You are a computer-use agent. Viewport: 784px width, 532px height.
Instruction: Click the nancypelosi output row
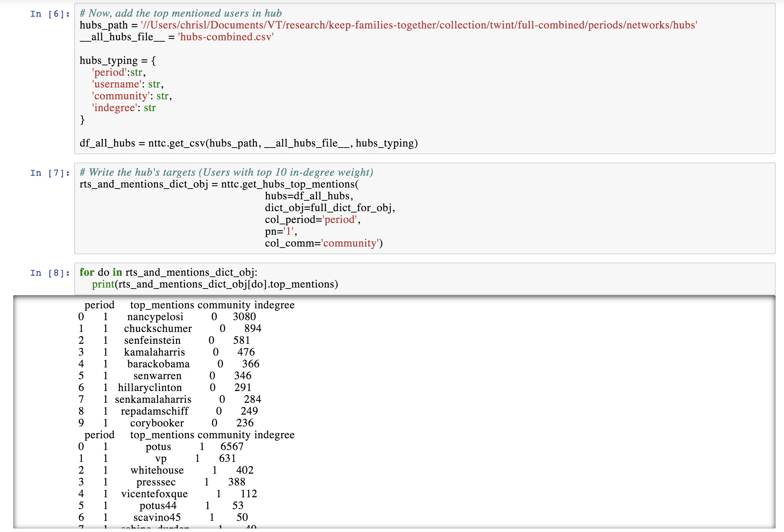[167, 317]
